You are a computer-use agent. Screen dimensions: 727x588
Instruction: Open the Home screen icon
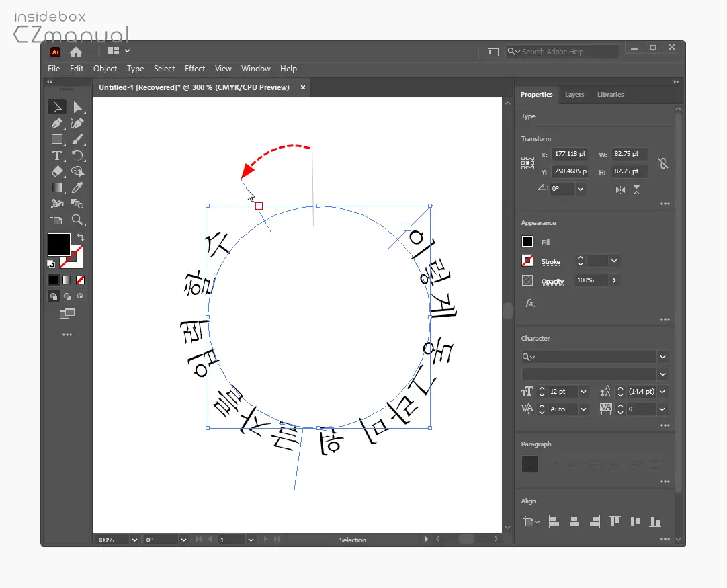tap(75, 52)
